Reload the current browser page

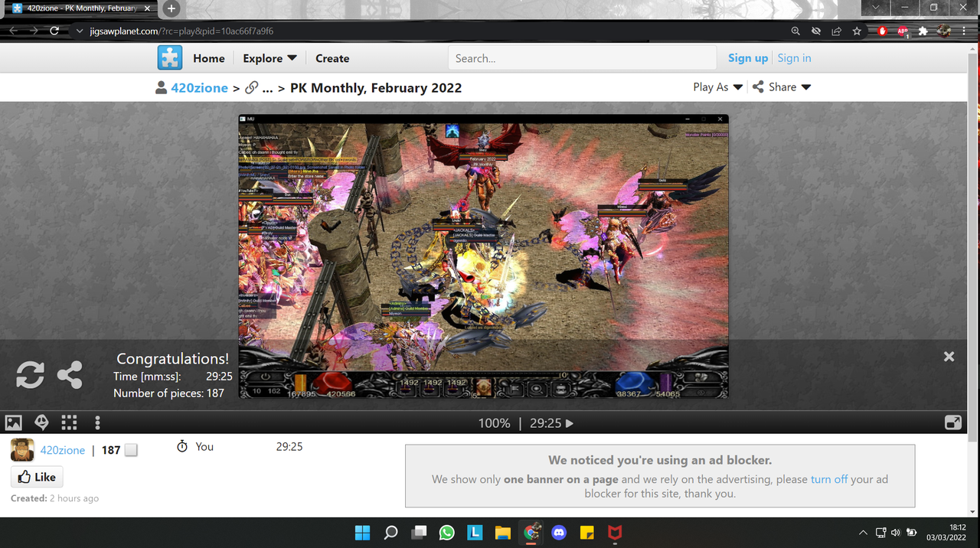(x=54, y=31)
